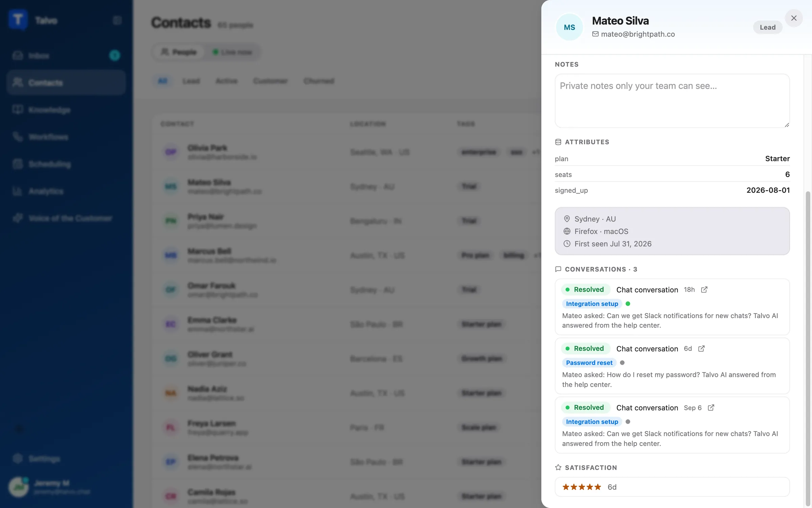Open Oliver Grant contact row
Screen dimensions: 812x508
pos(347,359)
